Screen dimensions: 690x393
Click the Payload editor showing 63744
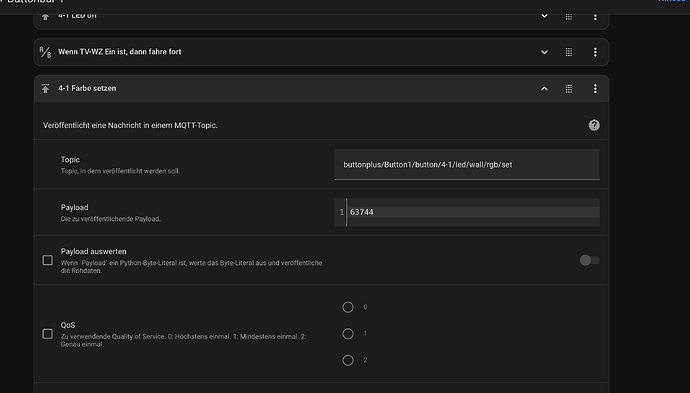tap(467, 212)
